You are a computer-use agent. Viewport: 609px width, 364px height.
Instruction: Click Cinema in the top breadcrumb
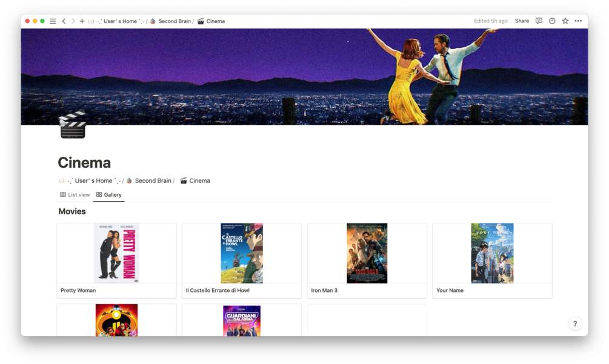[216, 21]
